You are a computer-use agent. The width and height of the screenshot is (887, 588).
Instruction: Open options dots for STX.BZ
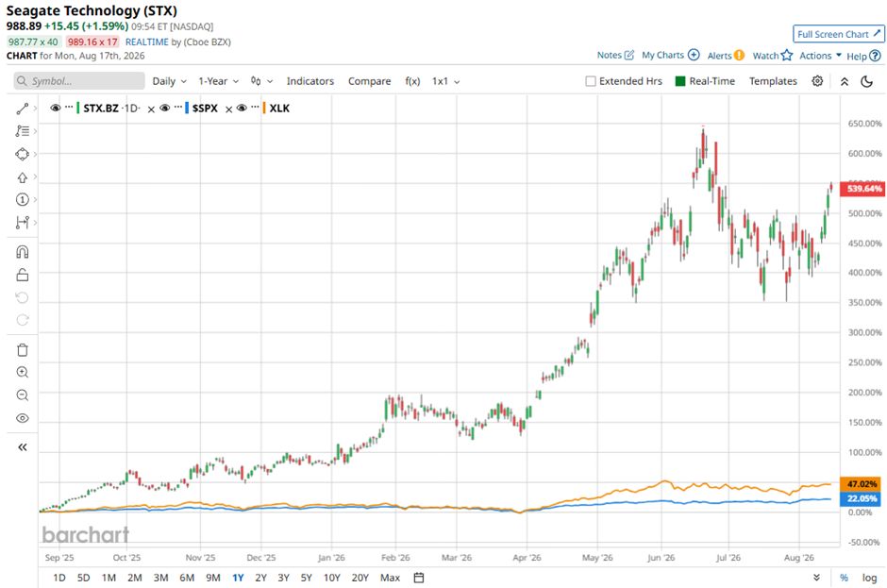coord(69,107)
